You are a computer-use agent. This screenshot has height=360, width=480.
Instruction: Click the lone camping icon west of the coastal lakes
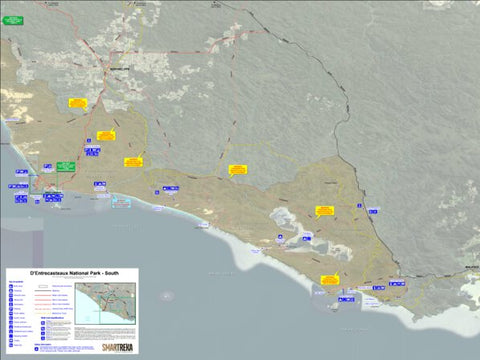pos(280,237)
